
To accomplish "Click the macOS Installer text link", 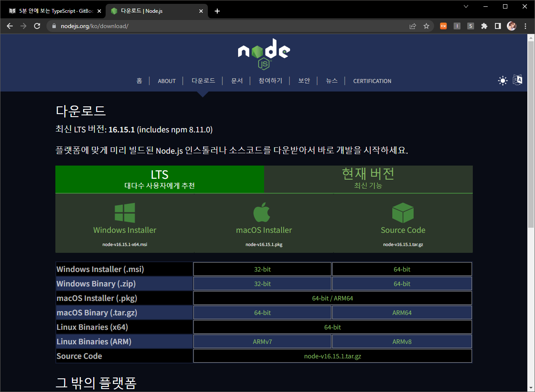I will [x=264, y=230].
